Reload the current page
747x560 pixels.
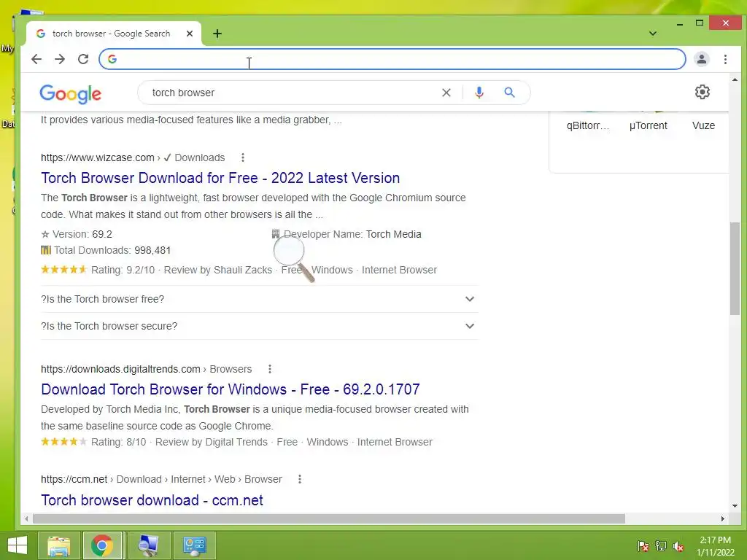(x=83, y=59)
